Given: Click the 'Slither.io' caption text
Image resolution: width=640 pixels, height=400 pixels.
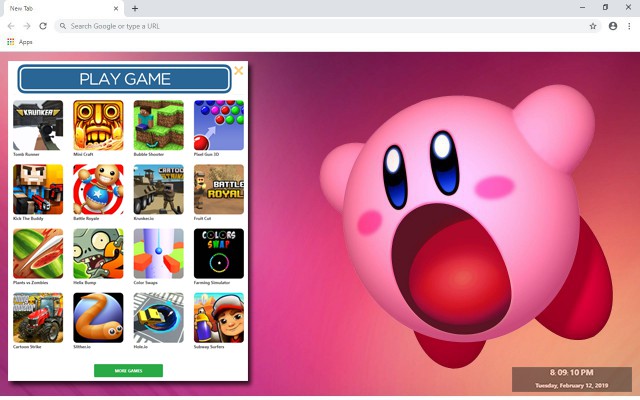Looking at the screenshot, I should [x=82, y=347].
